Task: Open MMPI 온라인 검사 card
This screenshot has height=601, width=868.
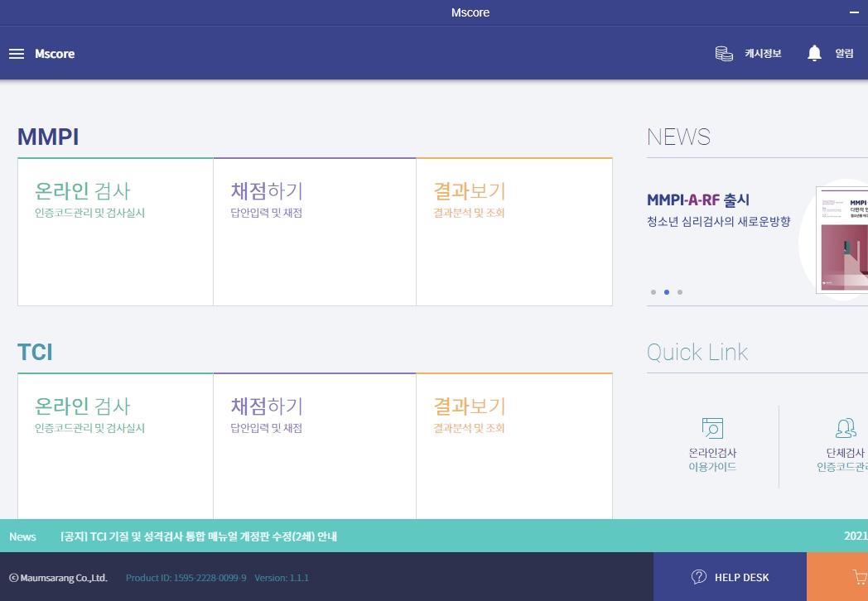Action: (115, 232)
